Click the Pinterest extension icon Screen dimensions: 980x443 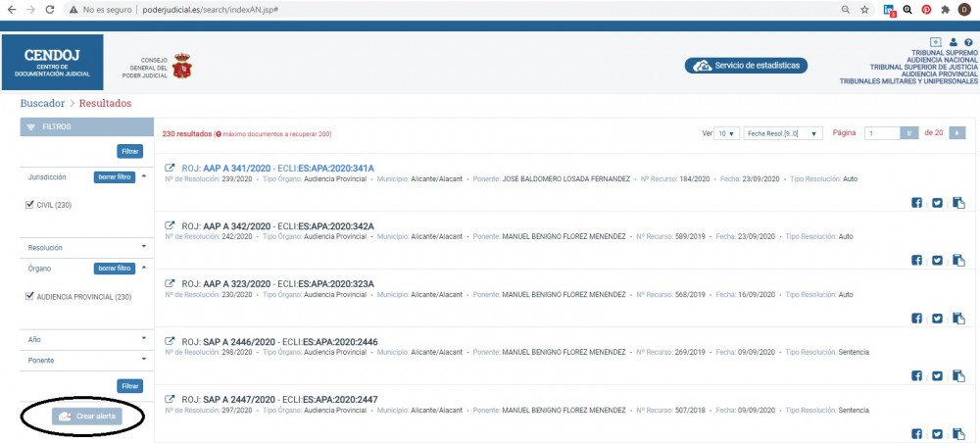pyautogui.click(x=926, y=10)
